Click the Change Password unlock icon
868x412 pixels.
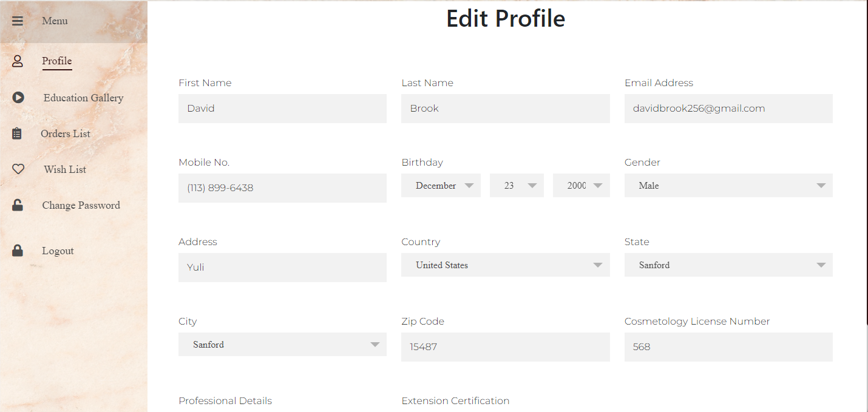pyautogui.click(x=18, y=205)
